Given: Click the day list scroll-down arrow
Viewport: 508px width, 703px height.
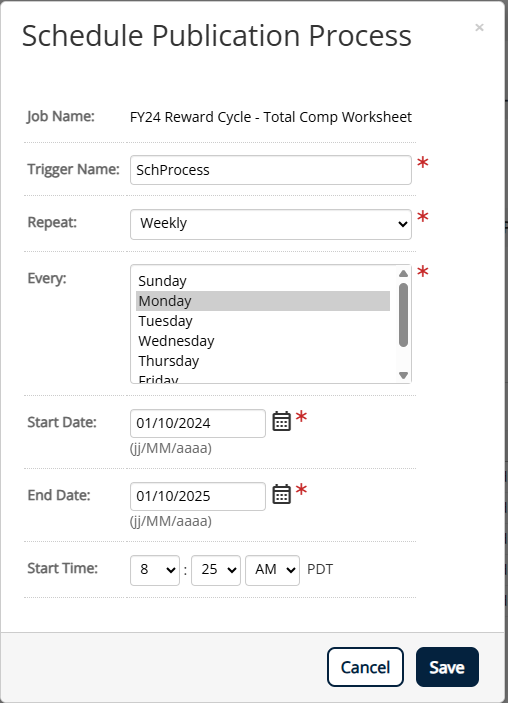Looking at the screenshot, I should click(403, 375).
